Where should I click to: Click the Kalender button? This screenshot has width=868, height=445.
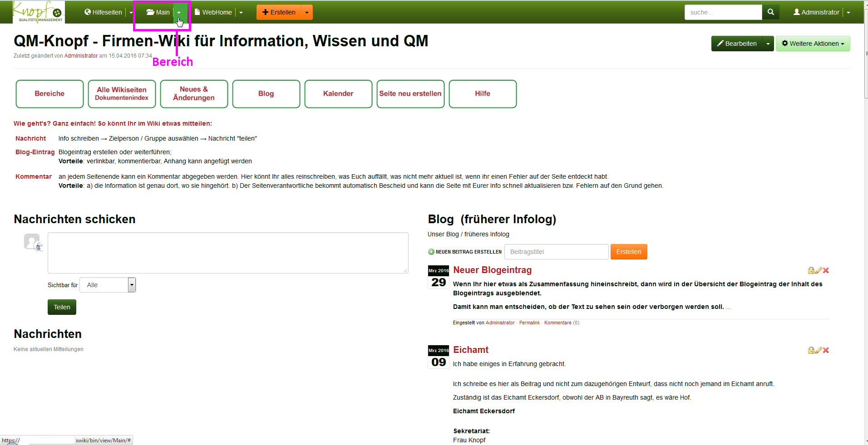[338, 94]
